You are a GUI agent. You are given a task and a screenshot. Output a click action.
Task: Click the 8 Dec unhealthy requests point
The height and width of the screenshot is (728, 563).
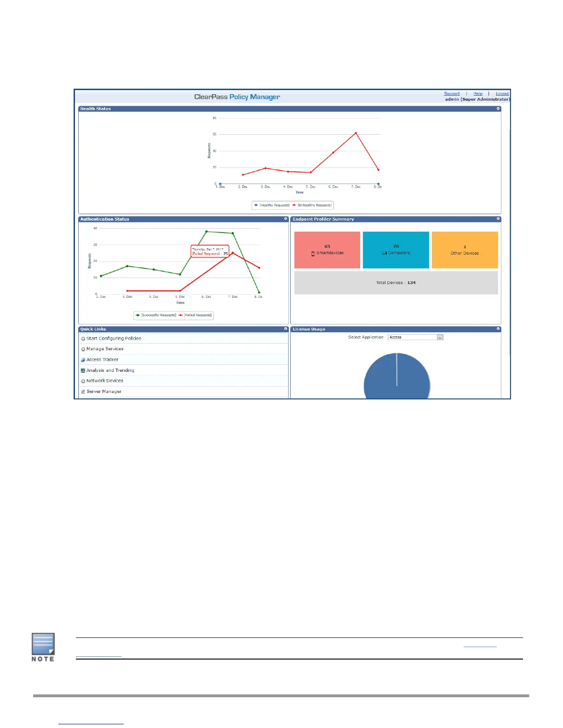(x=379, y=170)
